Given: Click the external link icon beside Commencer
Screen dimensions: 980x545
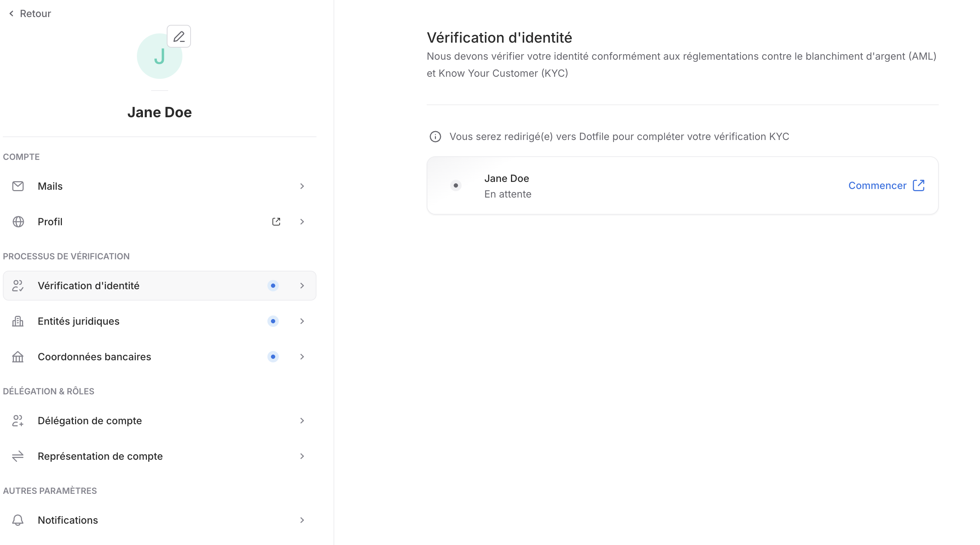Looking at the screenshot, I should click(919, 185).
